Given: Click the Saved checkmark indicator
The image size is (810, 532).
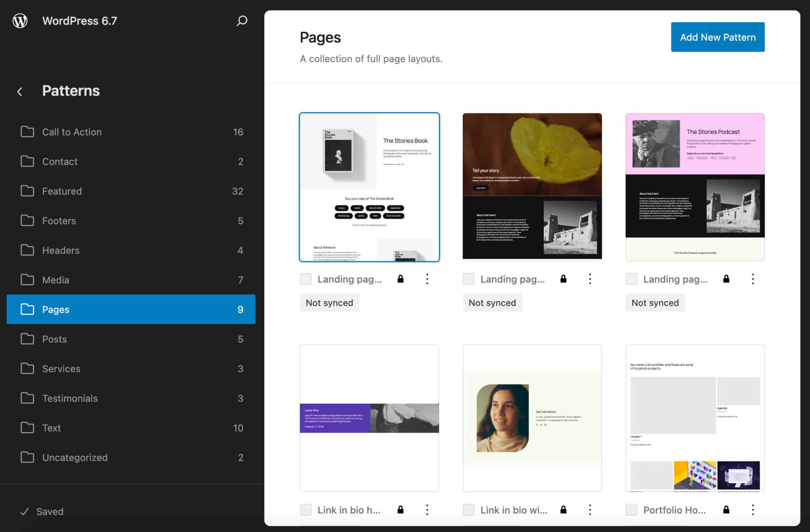Looking at the screenshot, I should [x=24, y=511].
